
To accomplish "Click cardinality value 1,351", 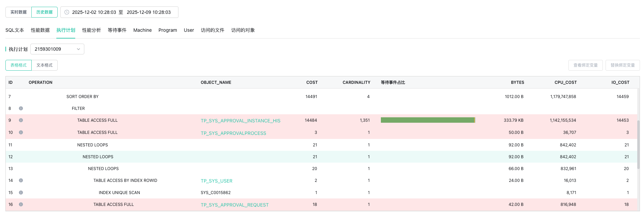I will pyautogui.click(x=365, y=120).
